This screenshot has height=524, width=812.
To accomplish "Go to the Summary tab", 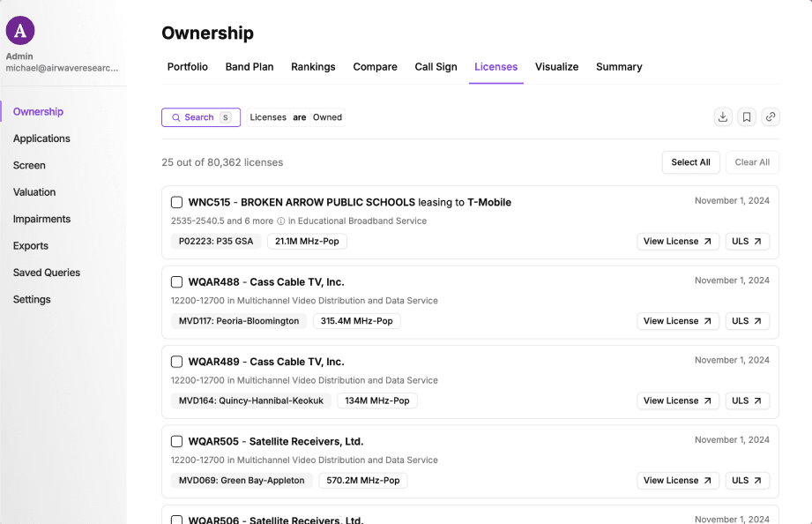I will click(x=619, y=67).
